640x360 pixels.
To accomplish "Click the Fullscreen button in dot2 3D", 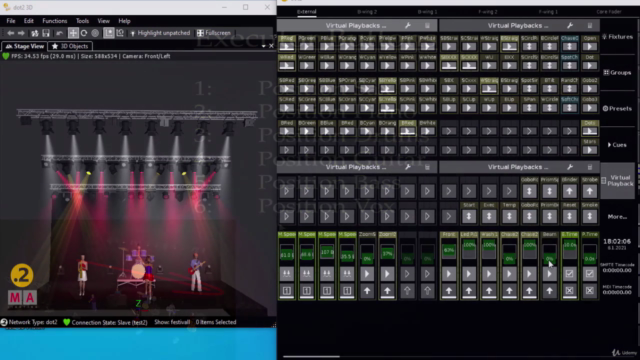I will coord(214,33).
